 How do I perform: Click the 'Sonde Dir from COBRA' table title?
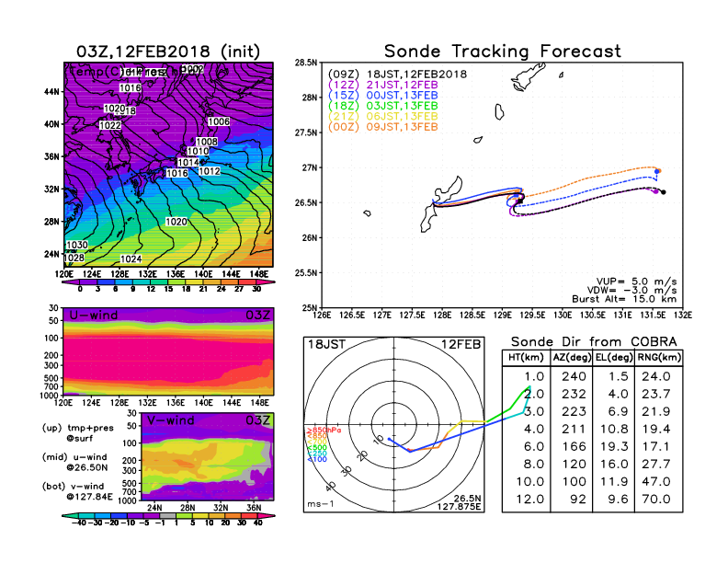(x=594, y=342)
